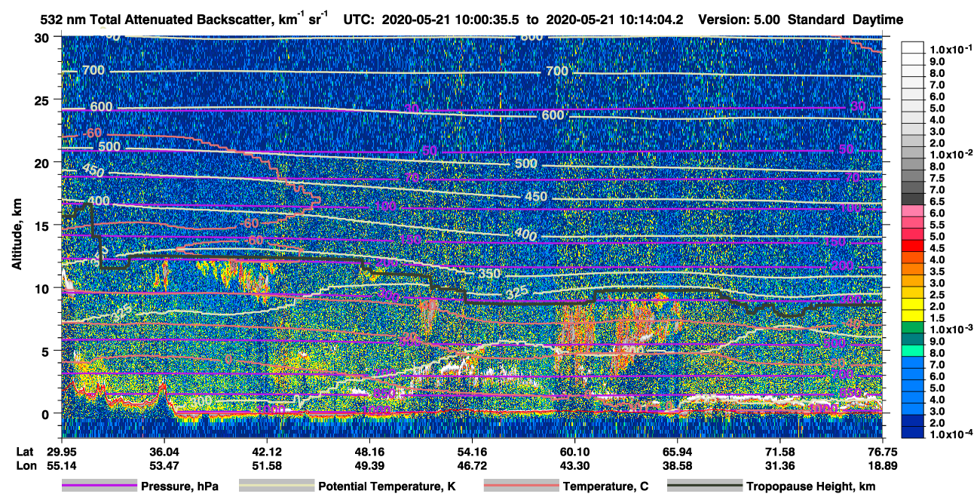The height and width of the screenshot is (503, 980).
Task: Click the 1.0x10-1 colorbar label
Action: pos(951,49)
